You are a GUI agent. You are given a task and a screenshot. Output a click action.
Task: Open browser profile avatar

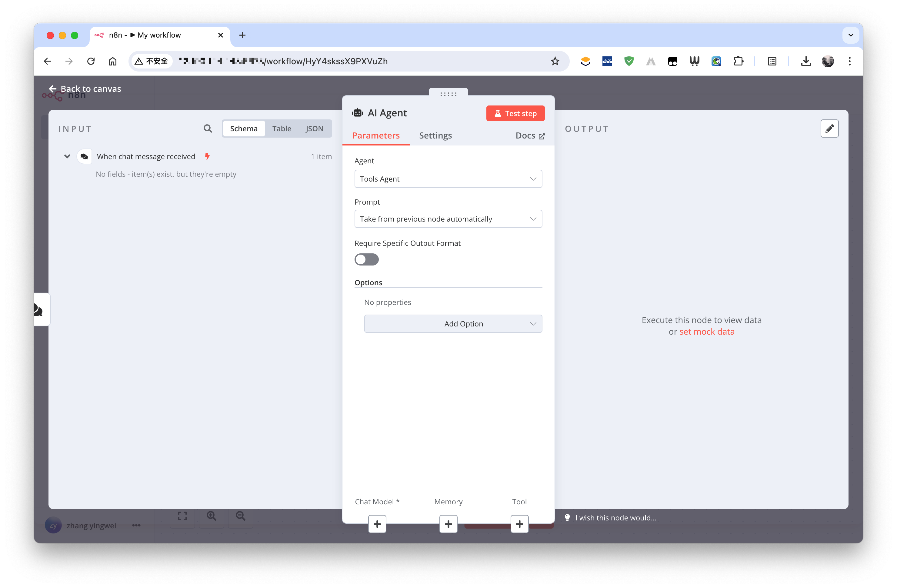click(x=828, y=61)
